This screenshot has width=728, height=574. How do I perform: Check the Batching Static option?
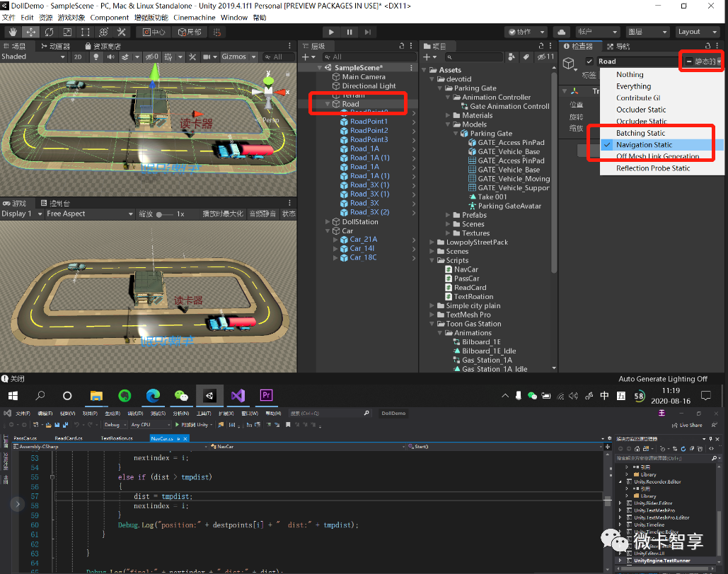(640, 133)
